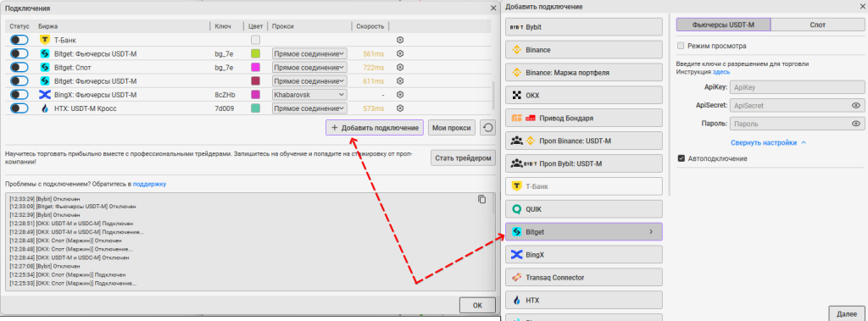
Task: Click the ApiKey input field
Action: [797, 87]
